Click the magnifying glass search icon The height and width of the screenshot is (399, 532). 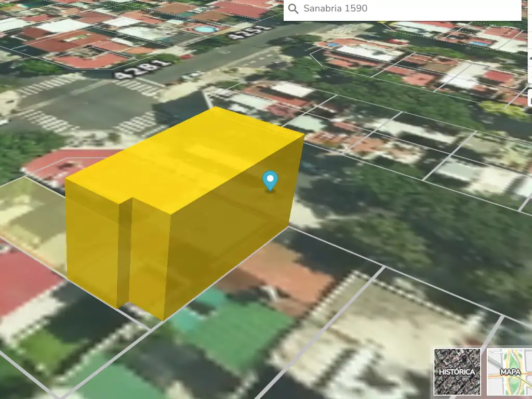click(294, 9)
